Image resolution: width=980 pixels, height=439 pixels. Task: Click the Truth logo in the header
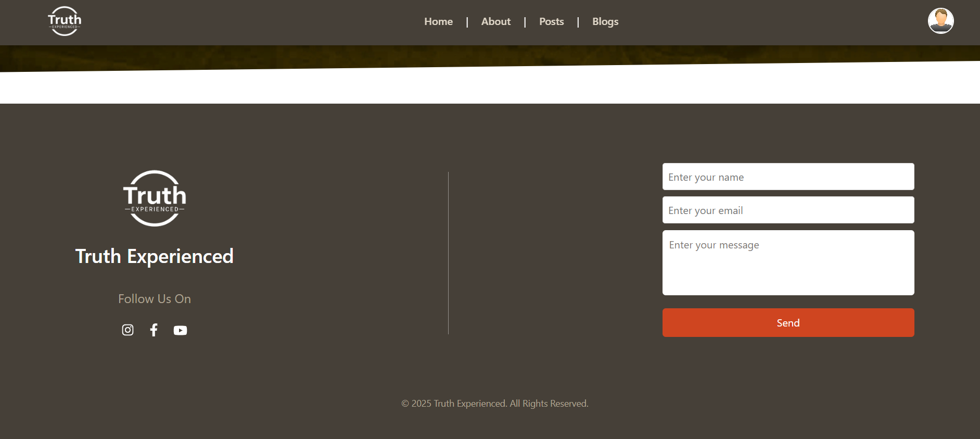[x=65, y=21]
